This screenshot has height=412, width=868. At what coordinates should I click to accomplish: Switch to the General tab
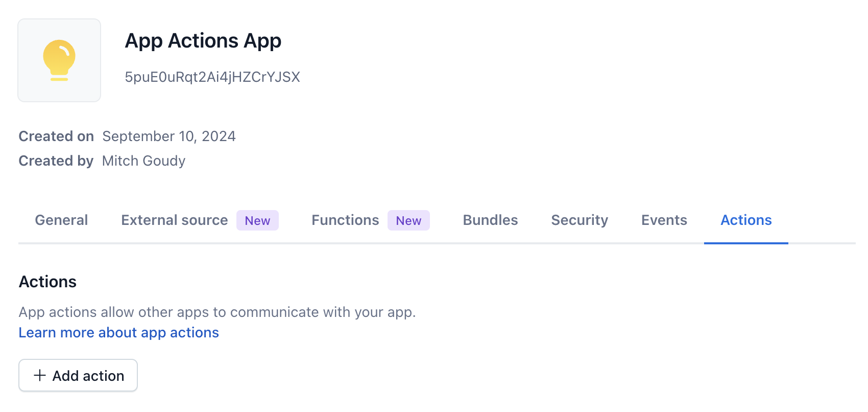tap(61, 220)
